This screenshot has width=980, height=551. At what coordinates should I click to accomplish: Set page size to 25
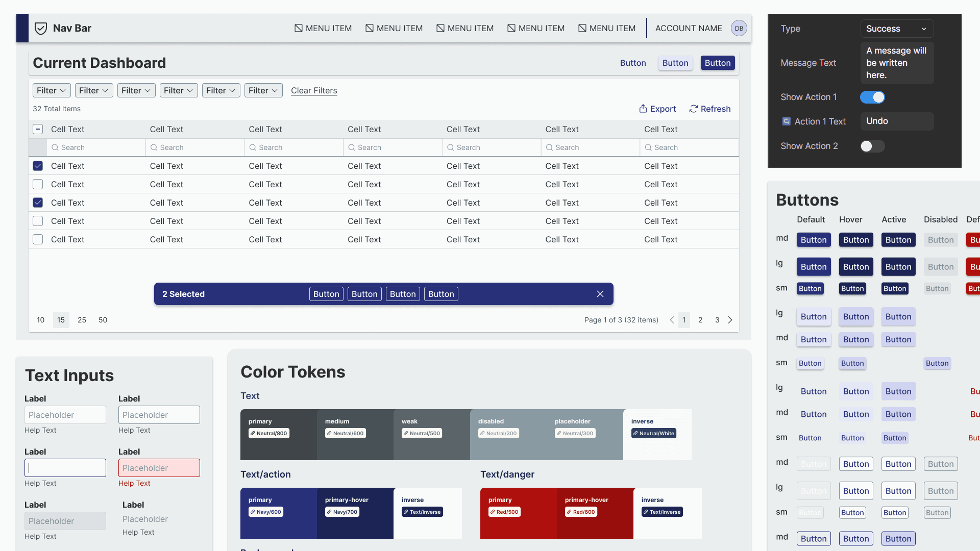click(x=82, y=320)
